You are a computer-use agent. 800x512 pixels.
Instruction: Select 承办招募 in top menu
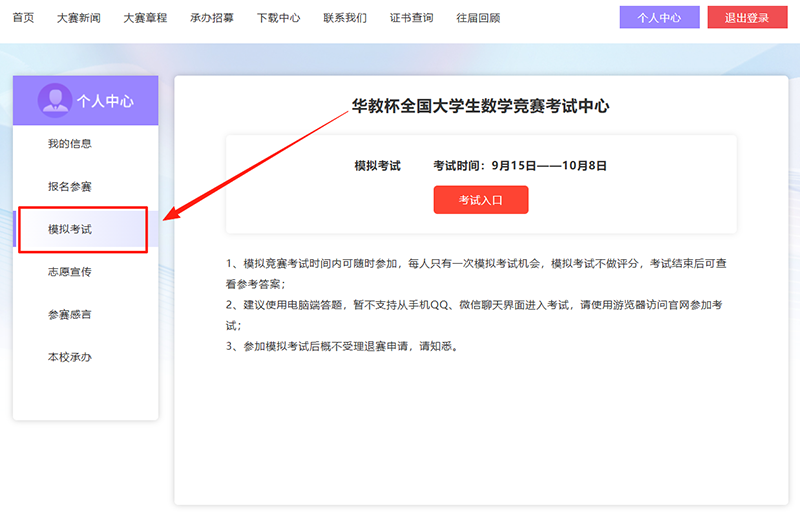click(x=212, y=18)
